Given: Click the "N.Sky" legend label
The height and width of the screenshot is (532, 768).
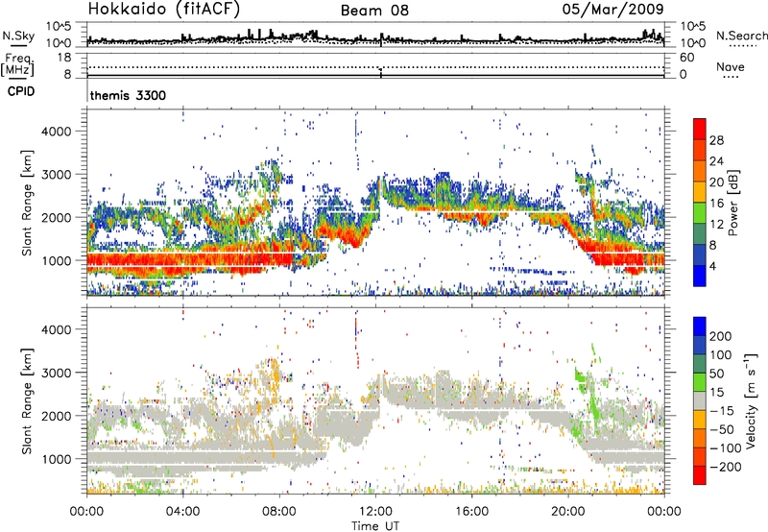Looking at the screenshot, I should (x=18, y=36).
